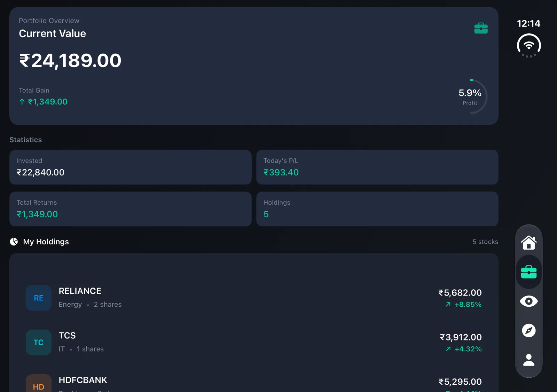This screenshot has height=392, width=557.
Task: Click the briefcase icon in Portfolio Overview
Action: [x=481, y=28]
